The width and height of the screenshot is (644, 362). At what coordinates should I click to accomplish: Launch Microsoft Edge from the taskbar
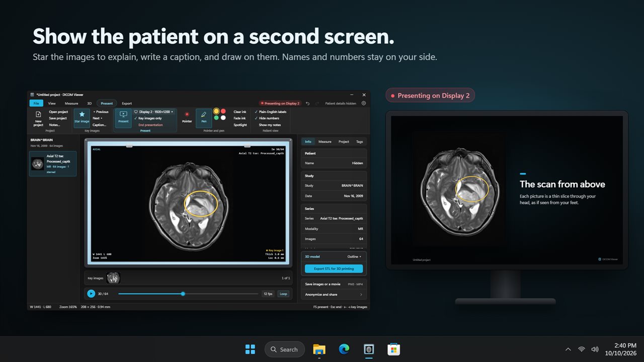point(344,349)
